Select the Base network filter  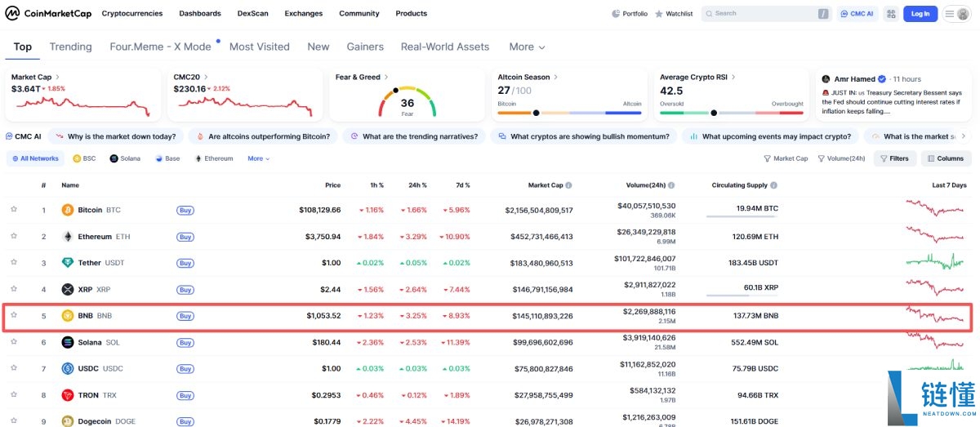(x=167, y=158)
